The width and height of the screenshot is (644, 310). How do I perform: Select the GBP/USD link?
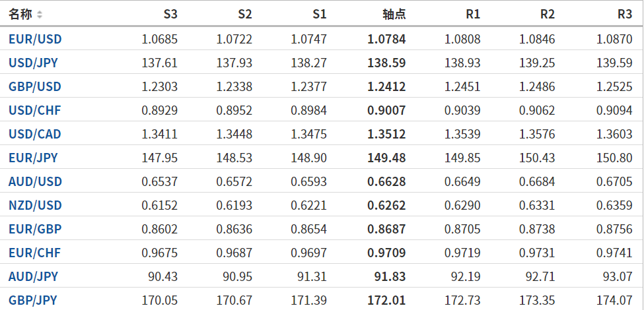coord(35,86)
